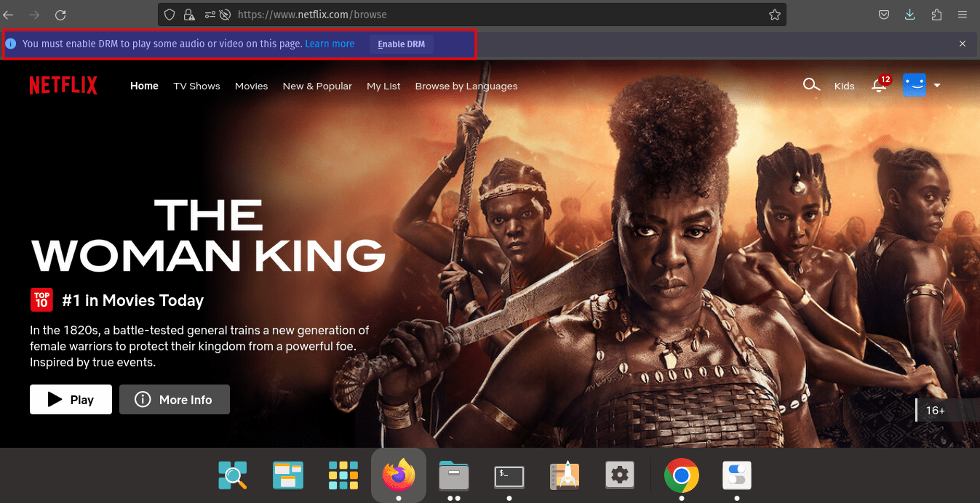
Task: Reload the page with the refresh icon
Action: 60,15
